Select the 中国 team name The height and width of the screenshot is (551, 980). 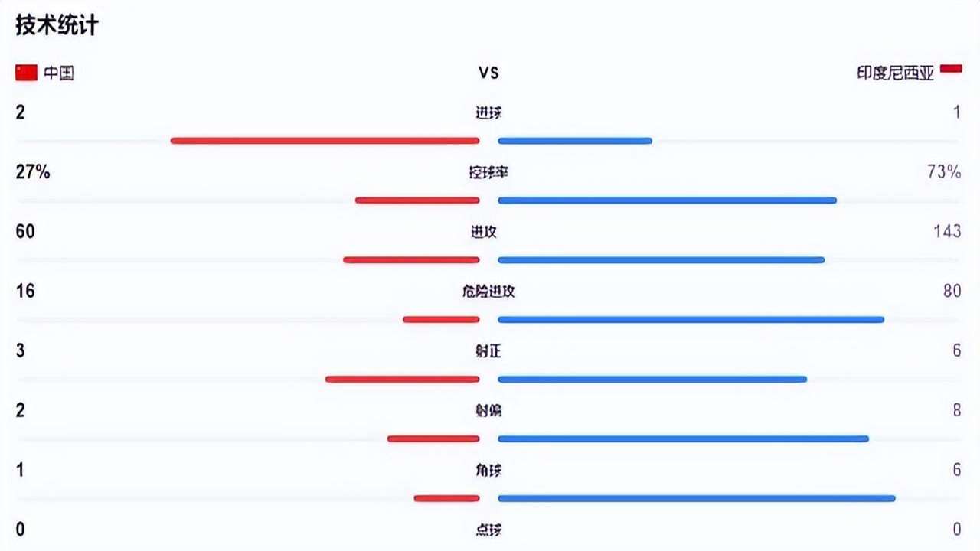tap(58, 73)
